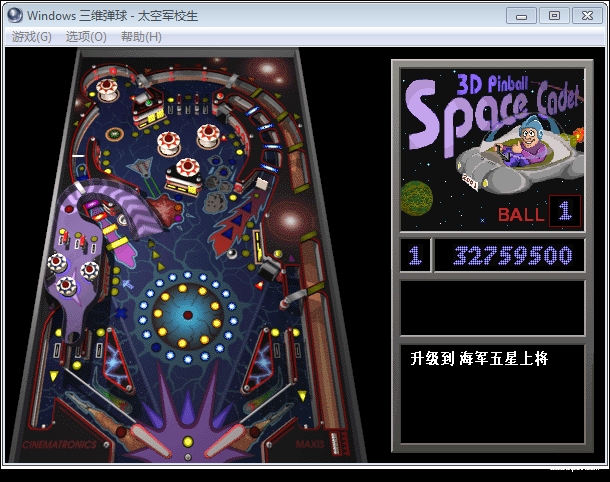Viewport: 610px width, 482px height.
Task: Click the yellow triangle arrow near right outlane
Action: pyautogui.click(x=302, y=396)
